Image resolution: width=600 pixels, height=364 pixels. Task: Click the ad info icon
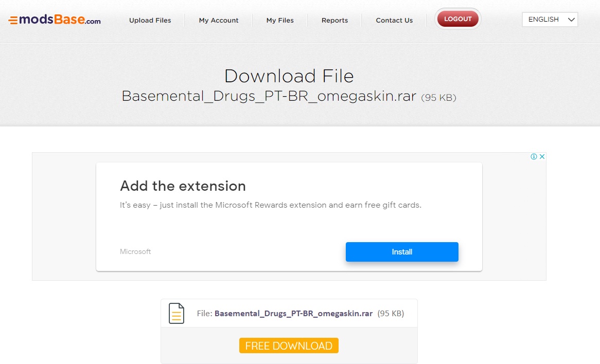534,156
